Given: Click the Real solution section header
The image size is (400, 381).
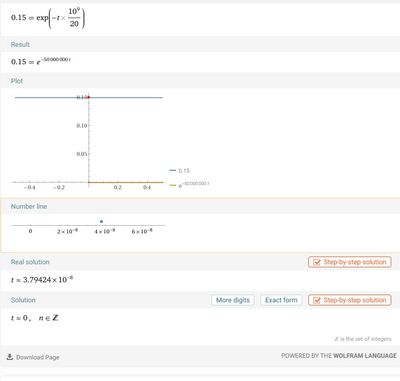Looking at the screenshot, I should coord(30,262).
